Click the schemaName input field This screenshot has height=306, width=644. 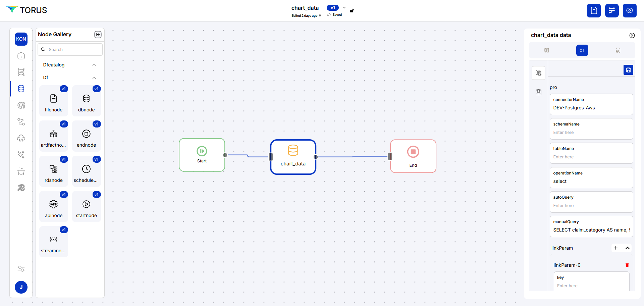pos(591,133)
